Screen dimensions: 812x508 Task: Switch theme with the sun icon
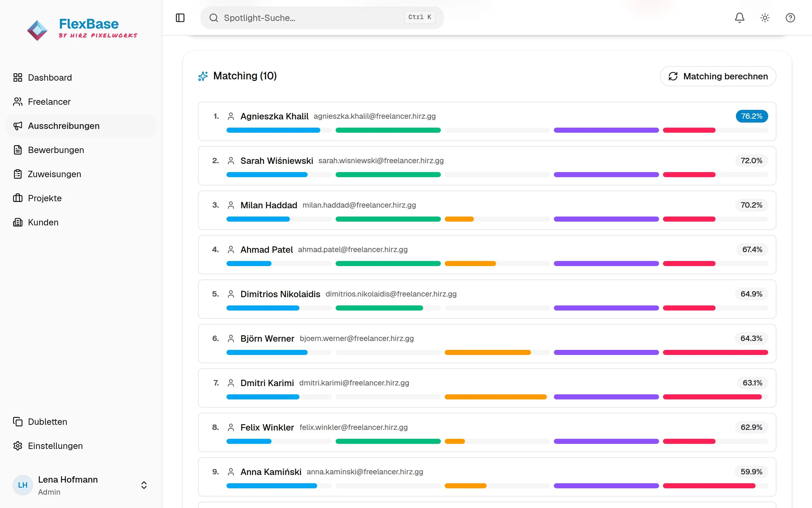(765, 18)
